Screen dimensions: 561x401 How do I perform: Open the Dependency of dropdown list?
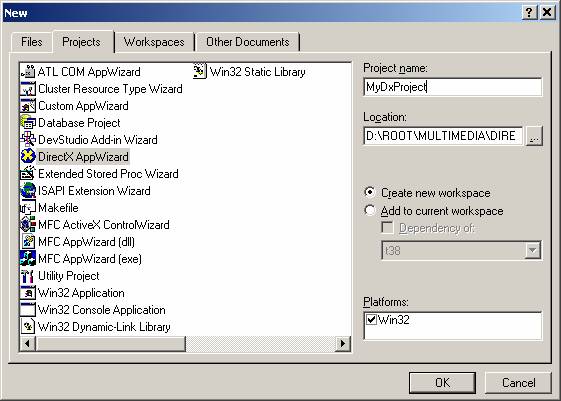[532, 250]
